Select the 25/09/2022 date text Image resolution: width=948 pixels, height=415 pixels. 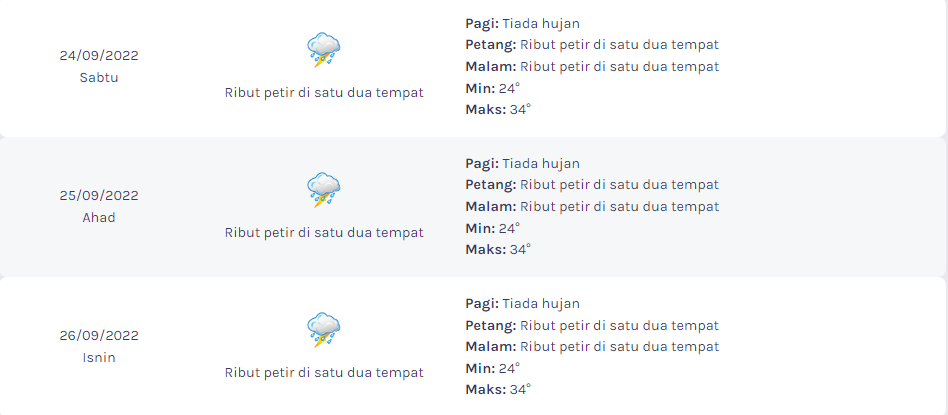pyautogui.click(x=99, y=195)
